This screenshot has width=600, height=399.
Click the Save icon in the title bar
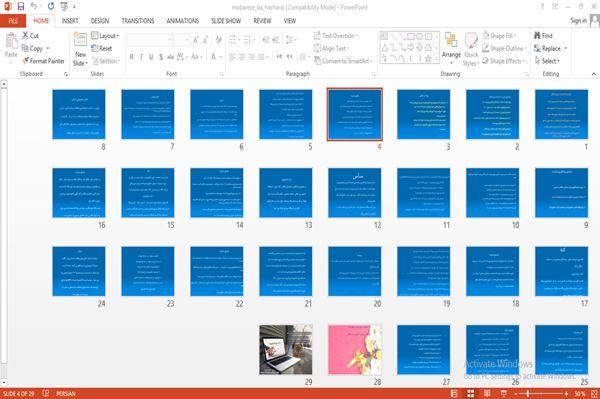tap(21, 6)
